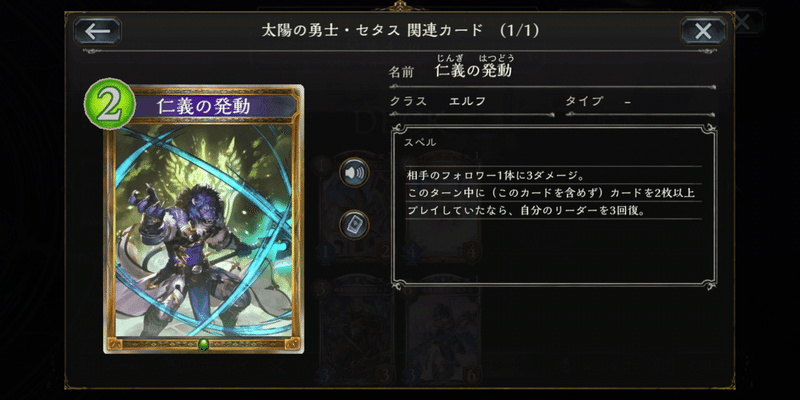This screenshot has width=800, height=400.
Task: Tap the スペル card type label
Action: [420, 143]
